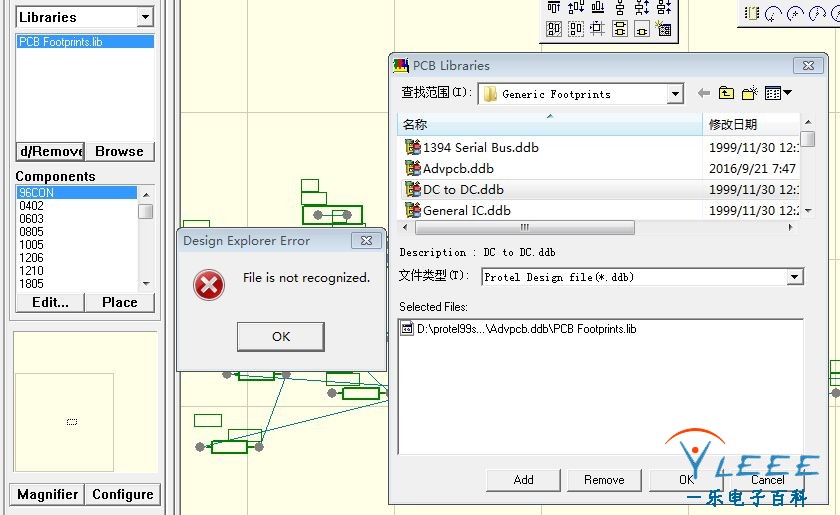
Task: Go back with the left arrow icon
Action: click(x=704, y=94)
